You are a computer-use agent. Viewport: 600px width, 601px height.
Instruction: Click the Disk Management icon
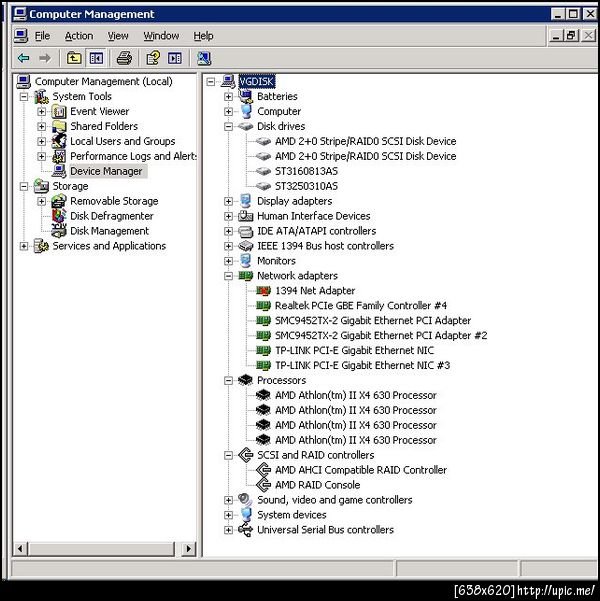point(59,231)
